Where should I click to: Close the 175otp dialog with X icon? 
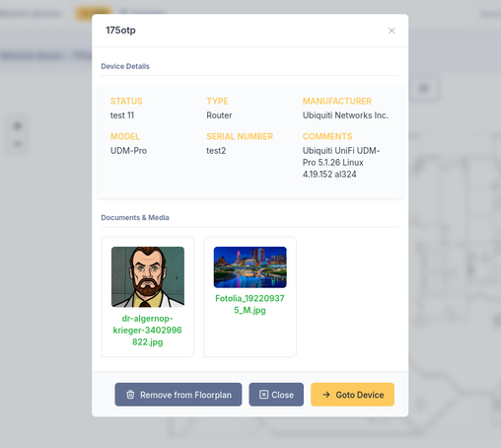coord(392,31)
